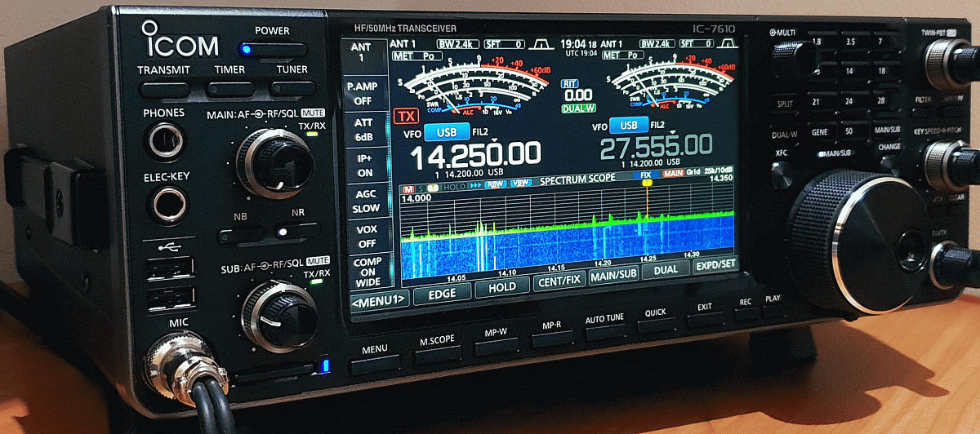
Task: Push the MP-W memo pad button
Action: pyautogui.click(x=497, y=348)
